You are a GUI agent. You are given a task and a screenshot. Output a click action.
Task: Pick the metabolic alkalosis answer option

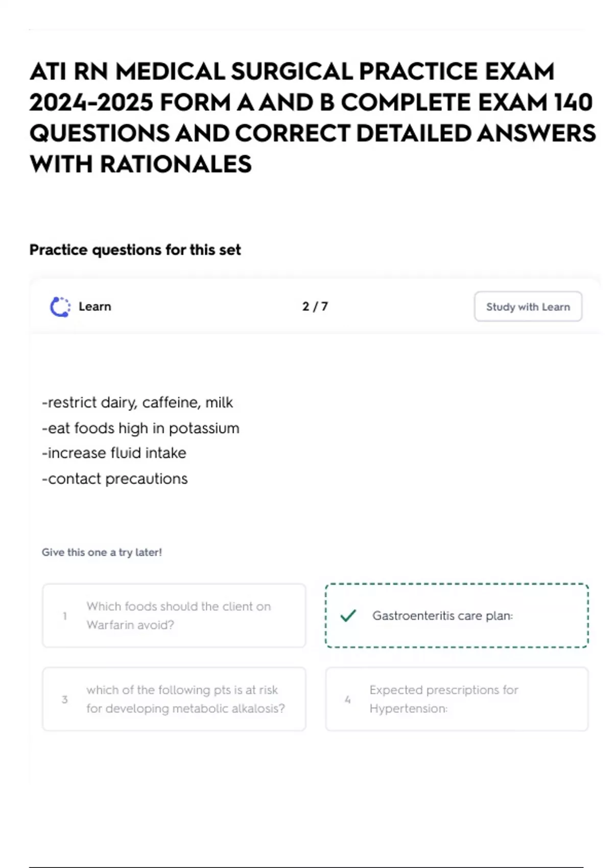[x=174, y=699]
